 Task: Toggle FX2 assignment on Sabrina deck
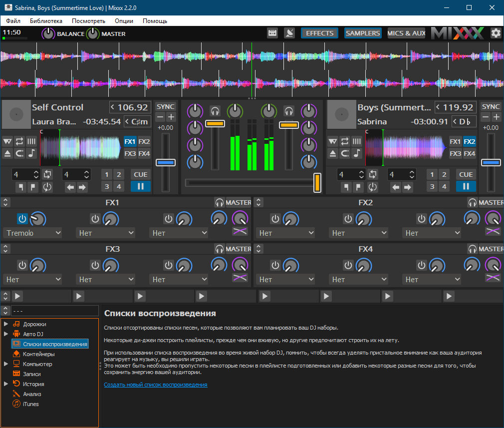tap(469, 142)
